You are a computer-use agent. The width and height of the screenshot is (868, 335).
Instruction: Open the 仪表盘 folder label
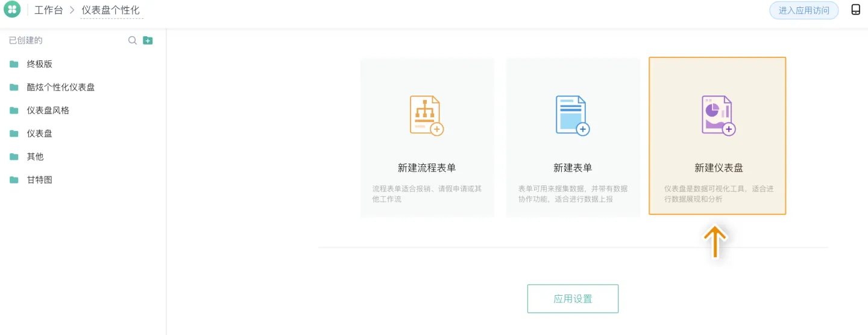40,133
